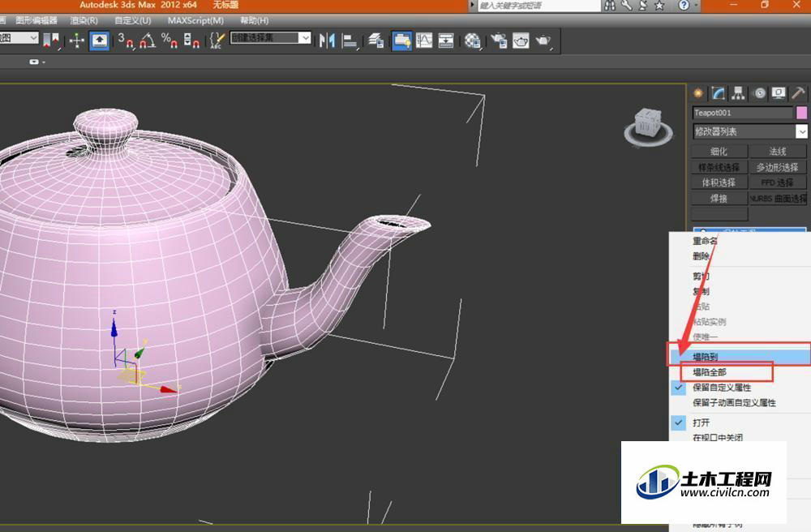
Task: Open the Curve Editor icon
Action: (424, 41)
